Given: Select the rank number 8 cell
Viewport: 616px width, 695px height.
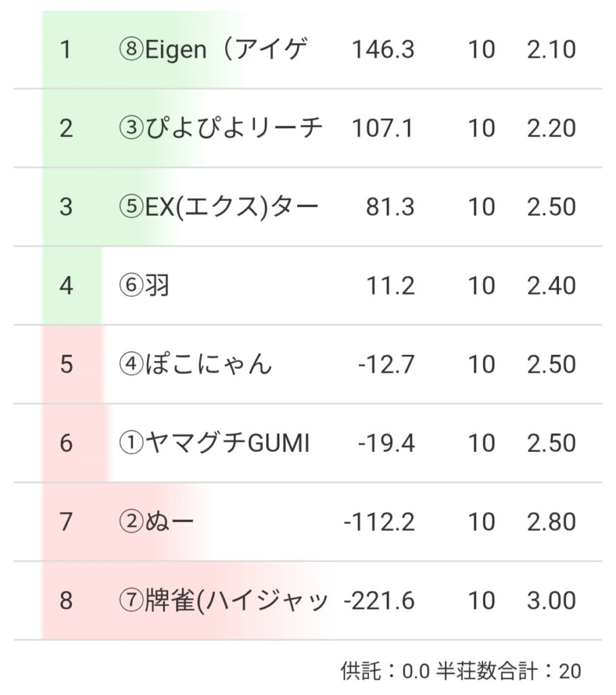Looking at the screenshot, I should coord(66,601).
